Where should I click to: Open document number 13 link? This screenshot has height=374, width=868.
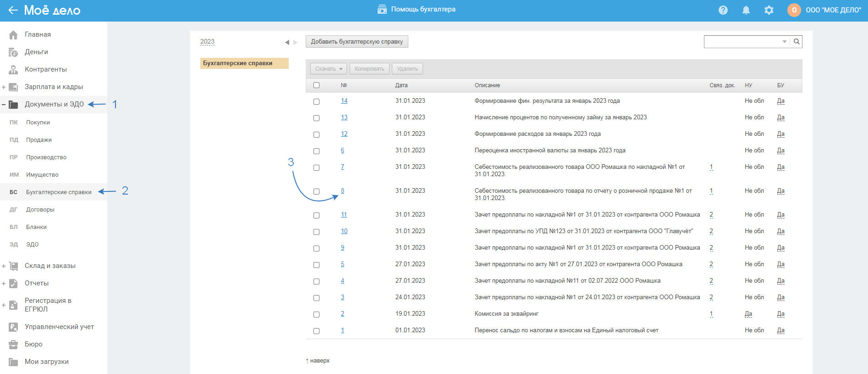pos(344,117)
